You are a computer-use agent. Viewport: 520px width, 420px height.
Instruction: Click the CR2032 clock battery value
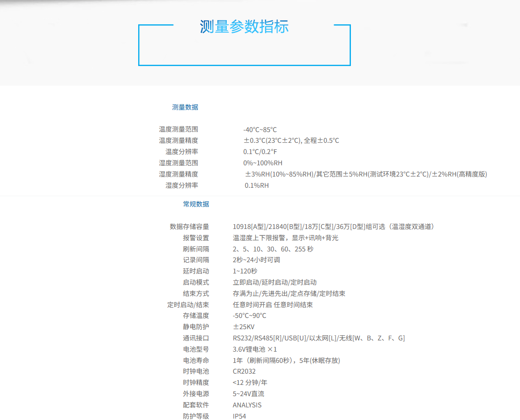[244, 371]
